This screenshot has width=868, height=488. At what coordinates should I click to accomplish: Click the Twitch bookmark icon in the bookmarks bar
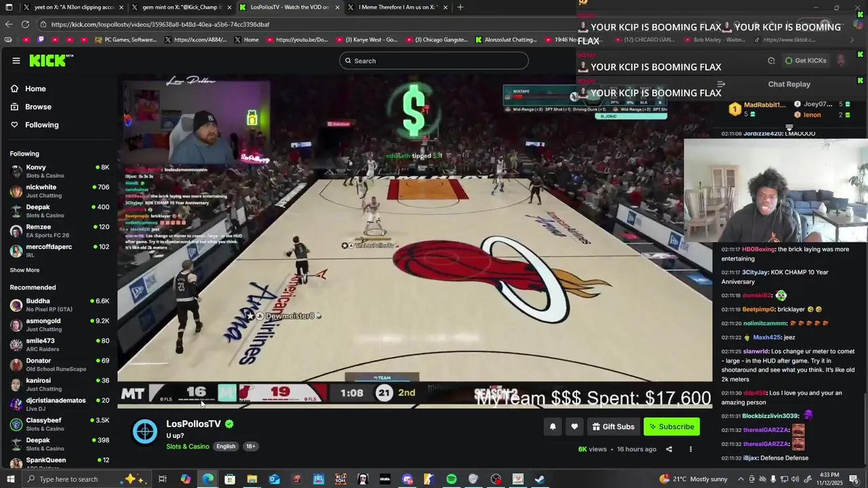click(41, 40)
